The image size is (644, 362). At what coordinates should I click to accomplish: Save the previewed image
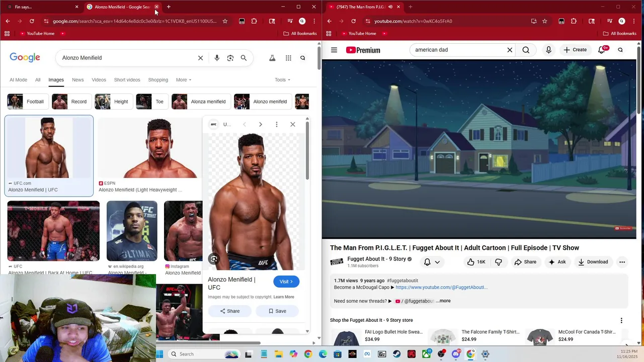277,311
